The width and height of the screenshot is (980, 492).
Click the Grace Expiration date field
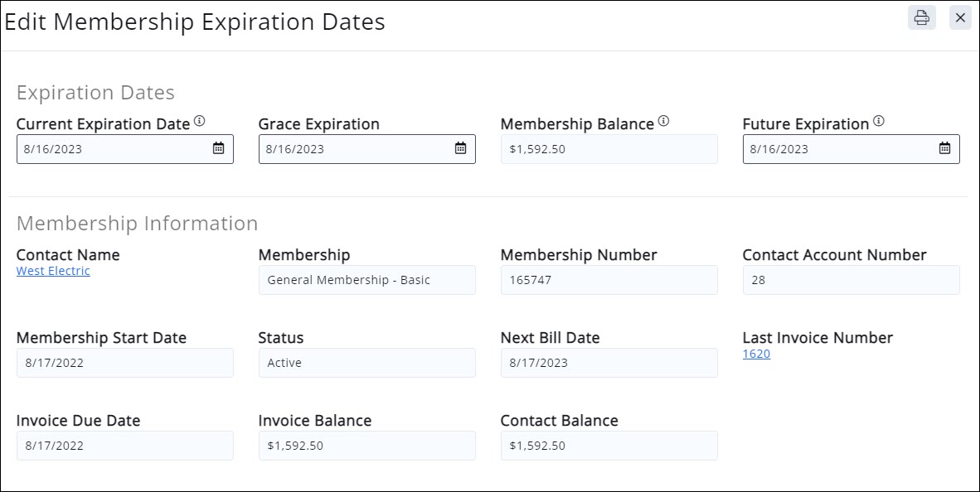[354, 149]
